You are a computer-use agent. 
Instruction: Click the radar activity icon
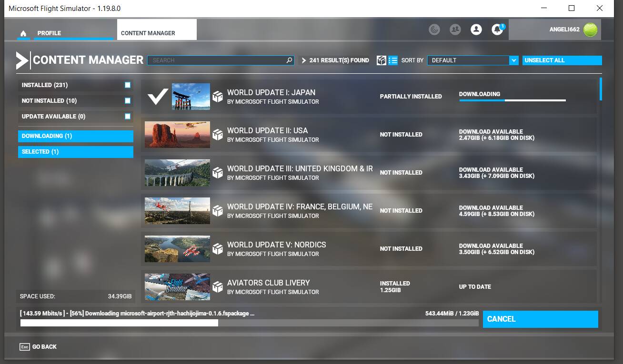(x=434, y=30)
